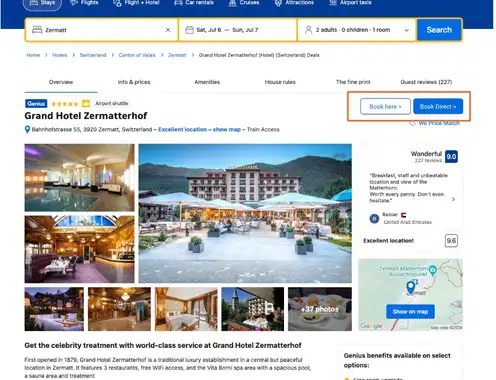This screenshot has height=380, width=496.
Task: Open Excellent location – show map link
Action: pos(199,129)
